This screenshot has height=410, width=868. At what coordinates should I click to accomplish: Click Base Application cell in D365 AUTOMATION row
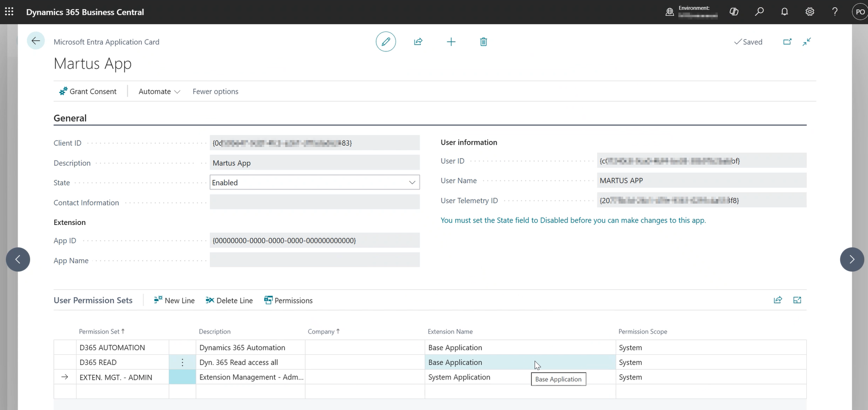click(x=520, y=347)
